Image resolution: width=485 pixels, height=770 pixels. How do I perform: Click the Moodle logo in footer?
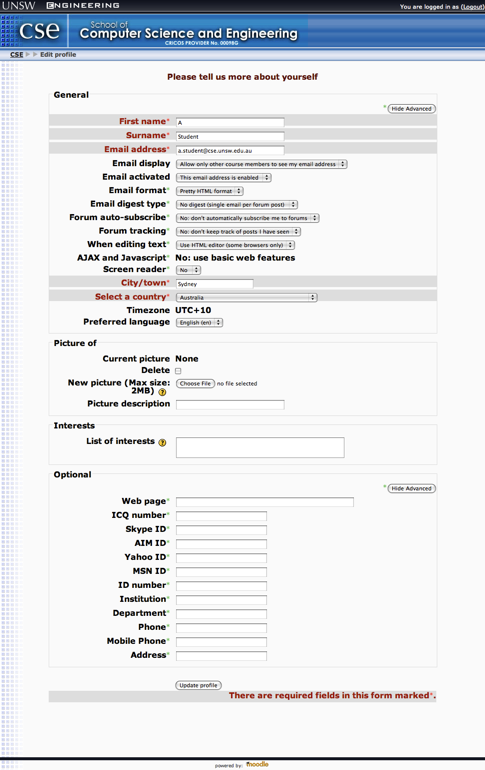257,764
